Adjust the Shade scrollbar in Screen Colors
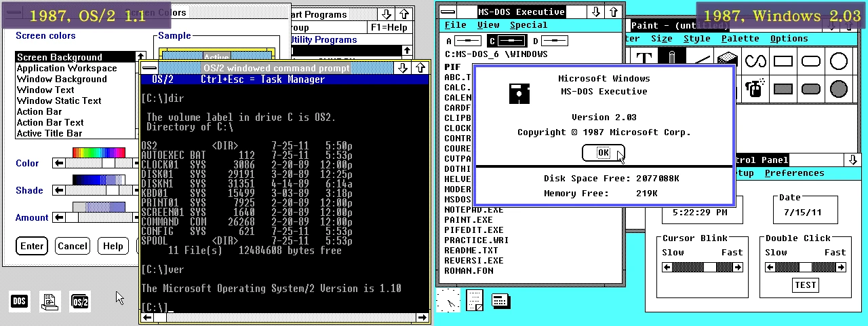 (x=95, y=190)
